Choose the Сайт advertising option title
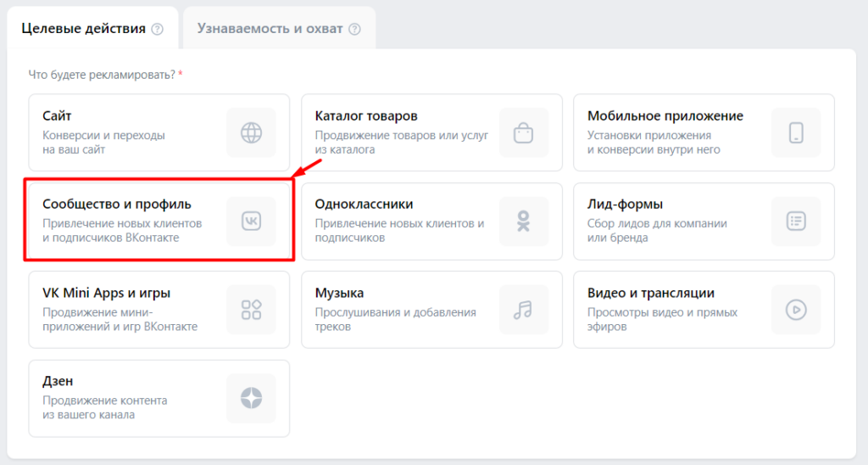The height and width of the screenshot is (465, 868). tap(56, 116)
